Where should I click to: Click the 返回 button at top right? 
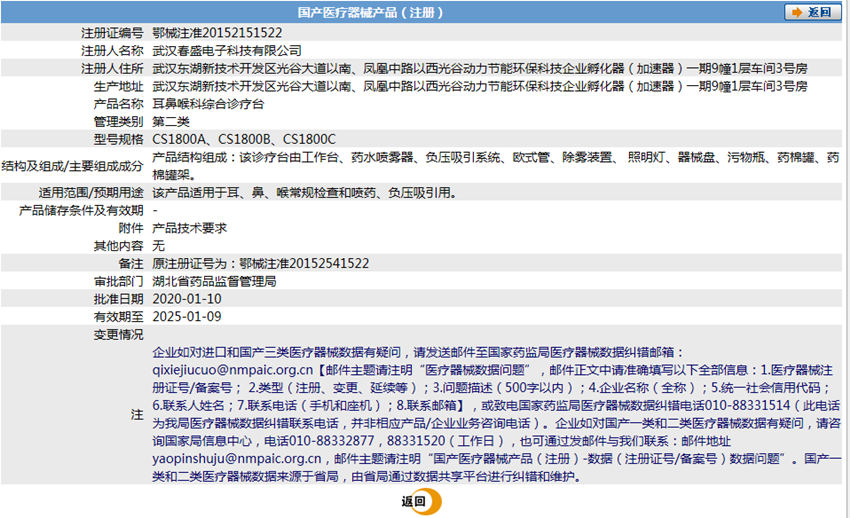coord(812,12)
